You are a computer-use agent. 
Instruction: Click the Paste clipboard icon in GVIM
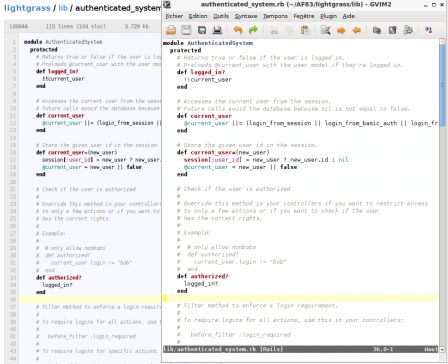click(305, 30)
